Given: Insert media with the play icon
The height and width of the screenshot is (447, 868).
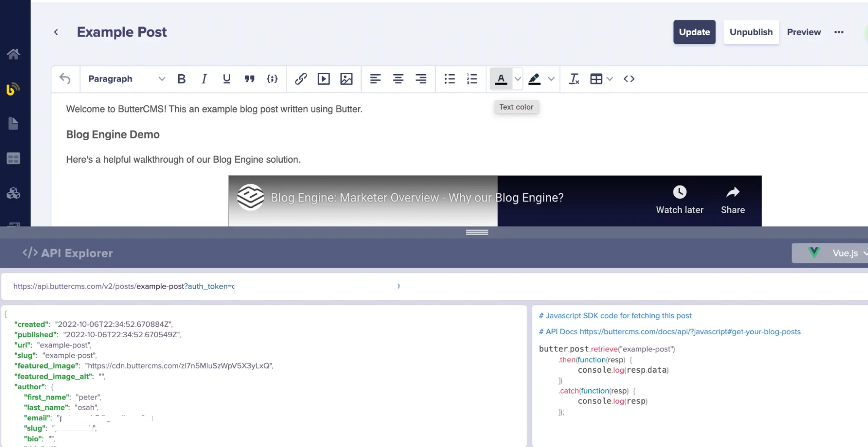Looking at the screenshot, I should coord(323,79).
